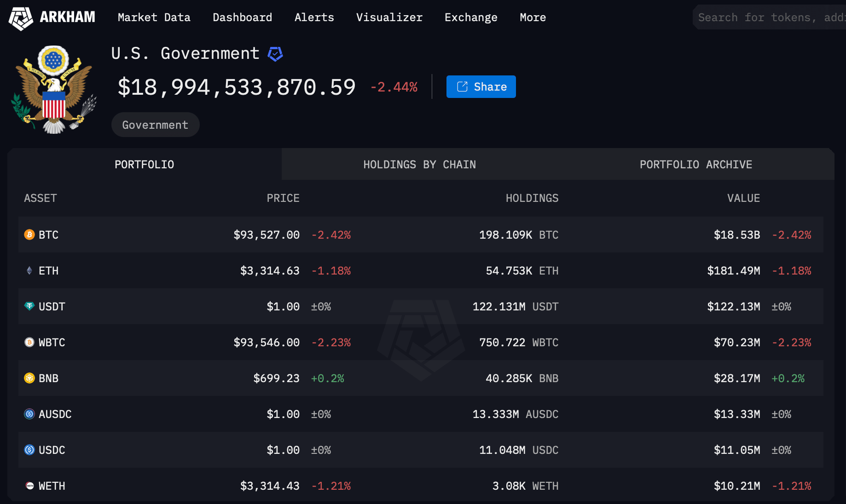Click BNB price $699.23
This screenshot has height=504, width=846.
pos(276,378)
